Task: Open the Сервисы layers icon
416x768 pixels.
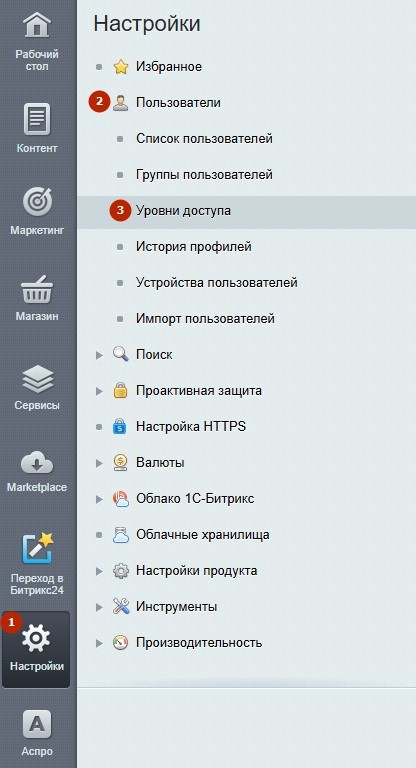Action: tap(37, 379)
